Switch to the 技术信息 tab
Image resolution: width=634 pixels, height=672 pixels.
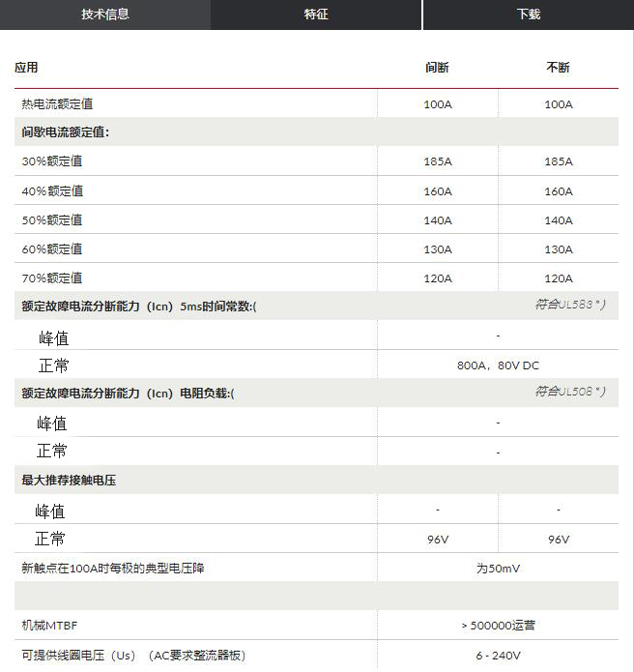point(104,15)
